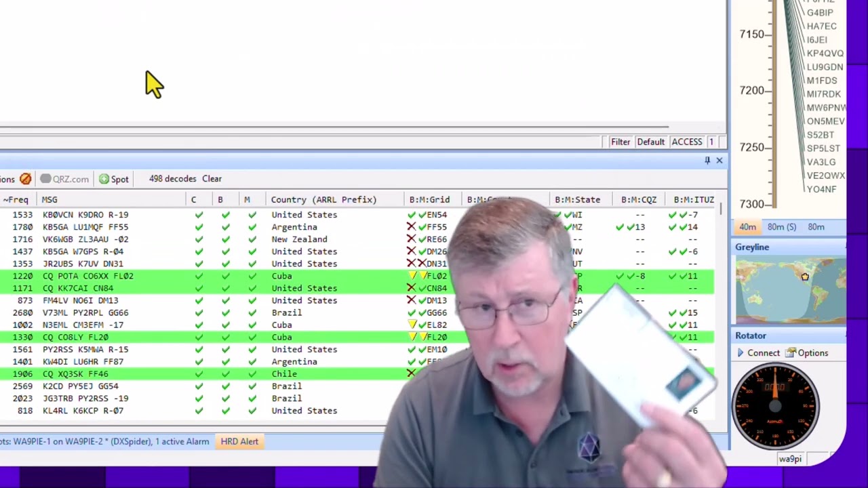Viewport: 868px width, 488px height.
Task: Click the green Spot icon
Action: [x=104, y=179]
